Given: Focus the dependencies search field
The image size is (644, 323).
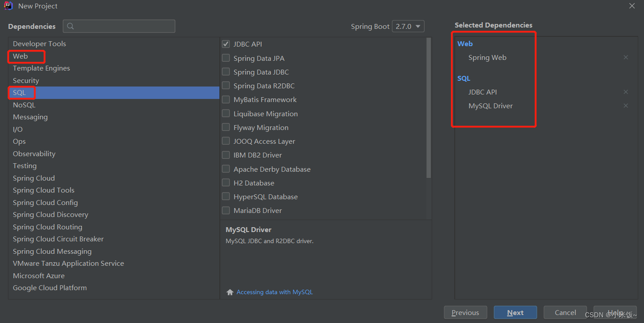Looking at the screenshot, I should tap(119, 26).
